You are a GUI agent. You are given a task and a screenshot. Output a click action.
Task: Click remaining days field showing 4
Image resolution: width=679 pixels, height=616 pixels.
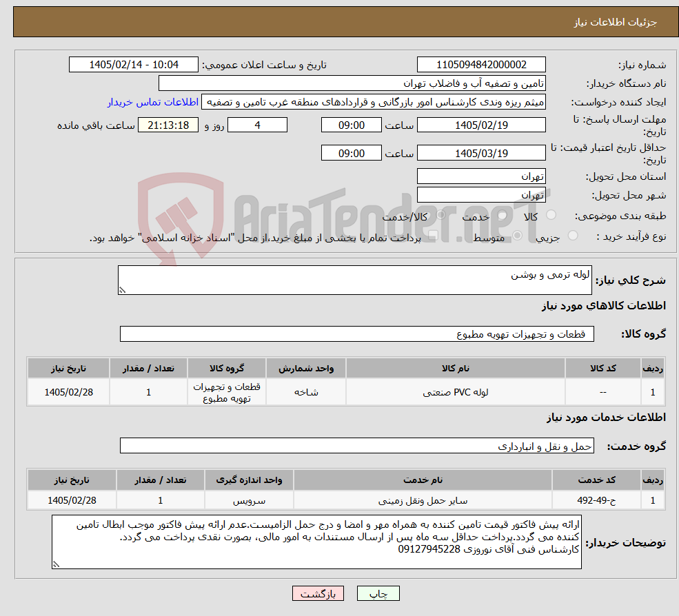(257, 125)
